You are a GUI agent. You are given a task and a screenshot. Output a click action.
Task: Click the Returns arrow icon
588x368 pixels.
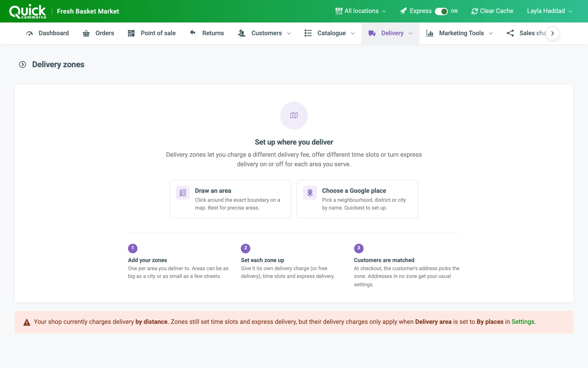[x=193, y=33]
